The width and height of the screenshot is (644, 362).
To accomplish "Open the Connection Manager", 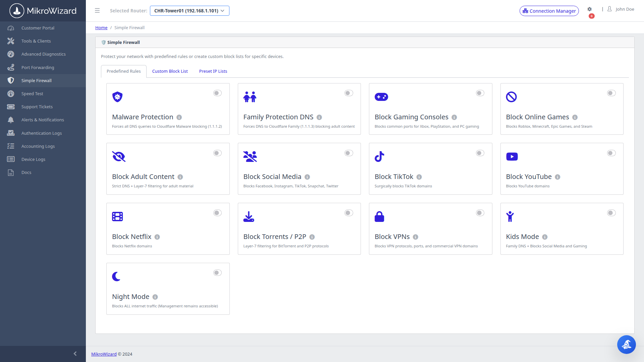I will (x=549, y=11).
